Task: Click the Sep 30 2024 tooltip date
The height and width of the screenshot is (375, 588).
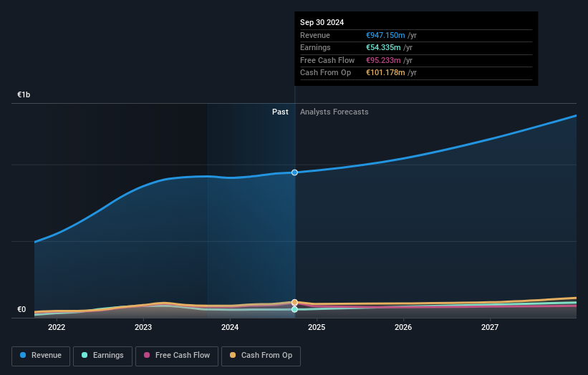Action: tap(322, 22)
